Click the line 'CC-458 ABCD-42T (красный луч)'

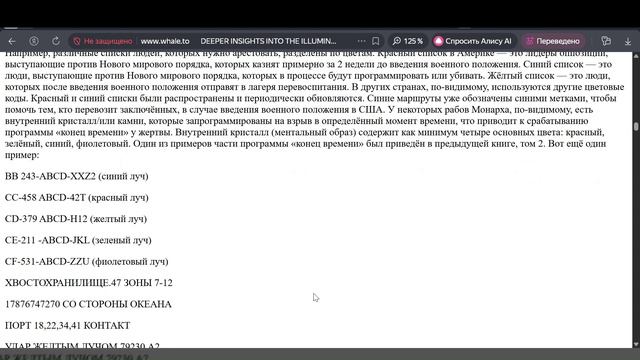pyautogui.click(x=77, y=198)
